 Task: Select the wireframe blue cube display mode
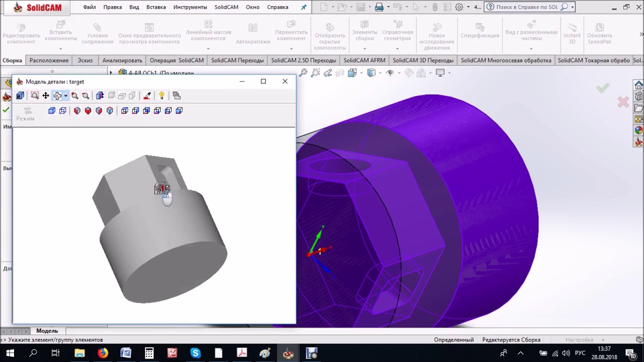click(x=63, y=111)
